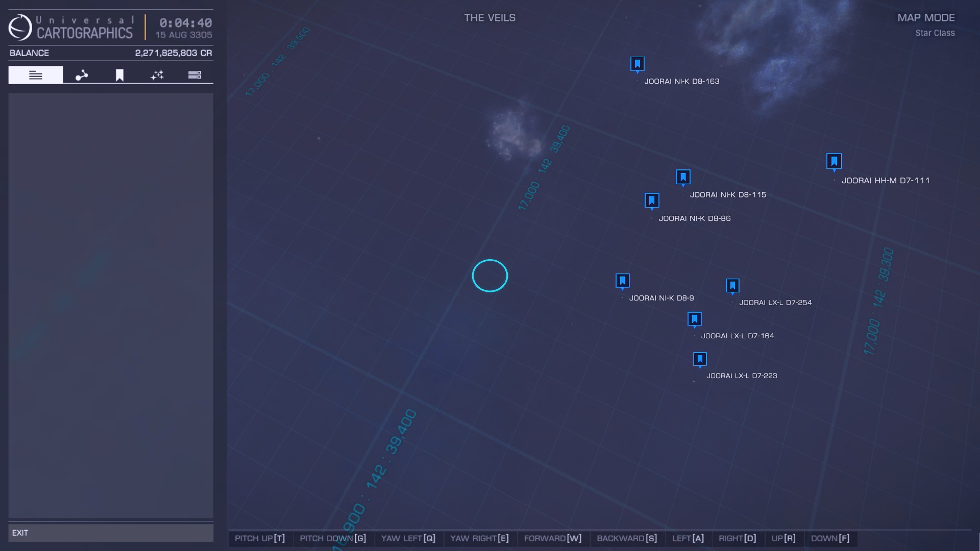Click the UP [R] control
The height and width of the screenshot is (551, 980).
[x=784, y=539]
